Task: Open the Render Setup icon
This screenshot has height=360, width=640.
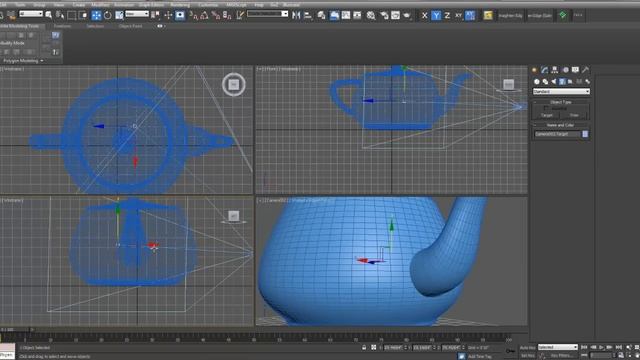Action: [x=384, y=16]
